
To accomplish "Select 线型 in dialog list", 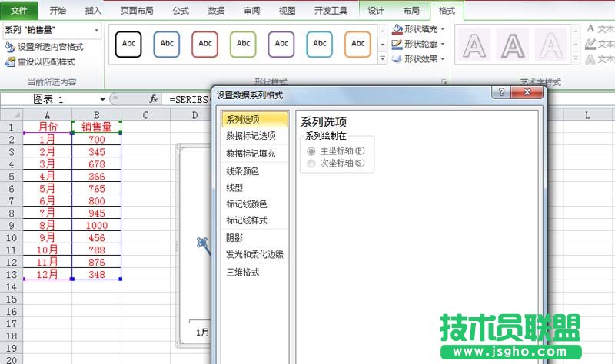I will (x=255, y=187).
